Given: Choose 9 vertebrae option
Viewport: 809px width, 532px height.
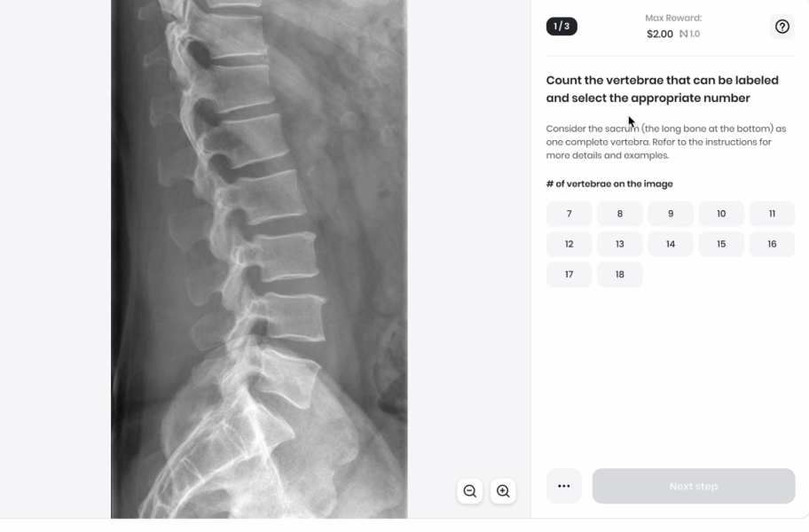Looking at the screenshot, I should coord(671,214).
